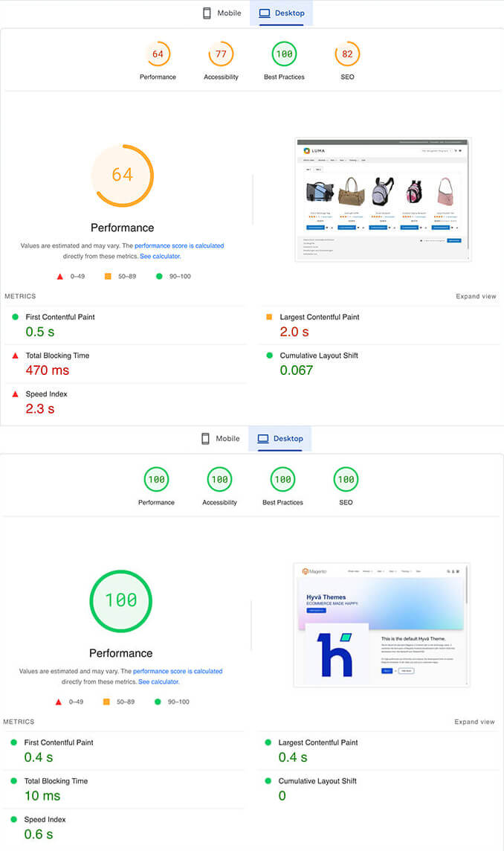Click the Accessibility gauge showing 77

pos(221,54)
